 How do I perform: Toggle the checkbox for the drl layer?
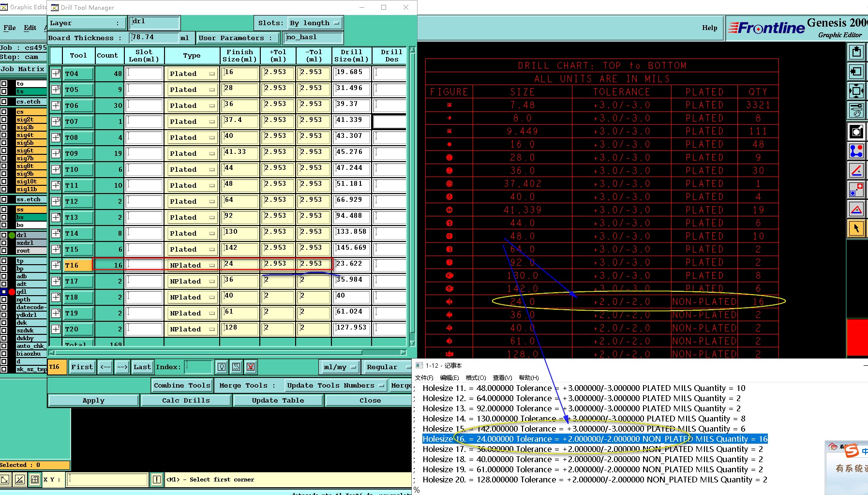pyautogui.click(x=4, y=235)
